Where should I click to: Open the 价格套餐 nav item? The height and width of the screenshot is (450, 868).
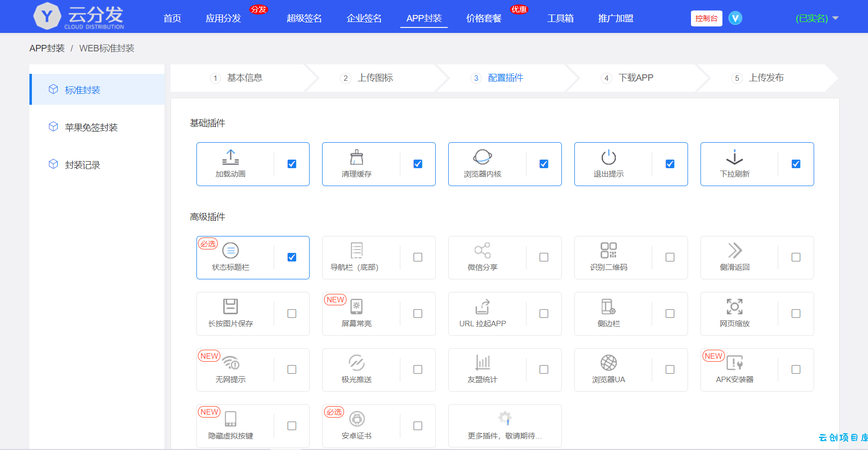coord(484,18)
